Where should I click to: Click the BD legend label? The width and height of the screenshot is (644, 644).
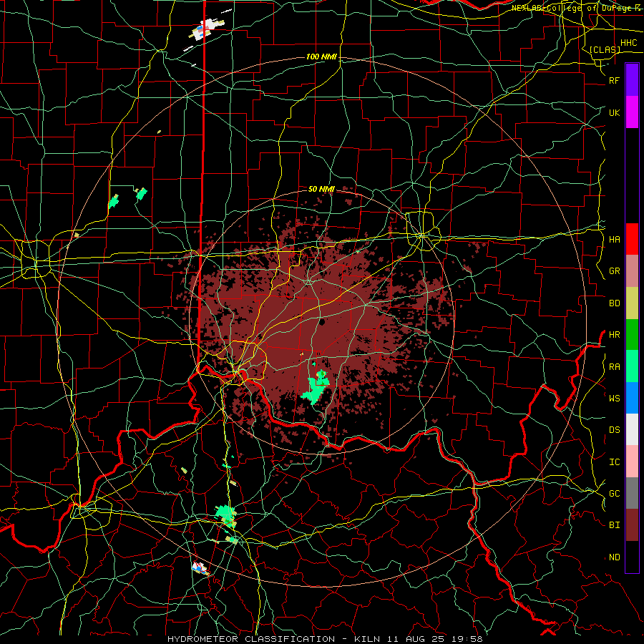click(x=615, y=303)
